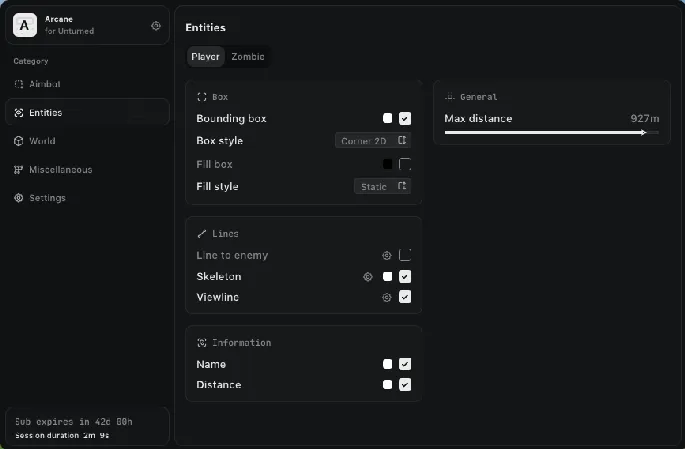Image resolution: width=685 pixels, height=449 pixels.
Task: Click the target icon beside Arcane title
Action: [155, 26]
